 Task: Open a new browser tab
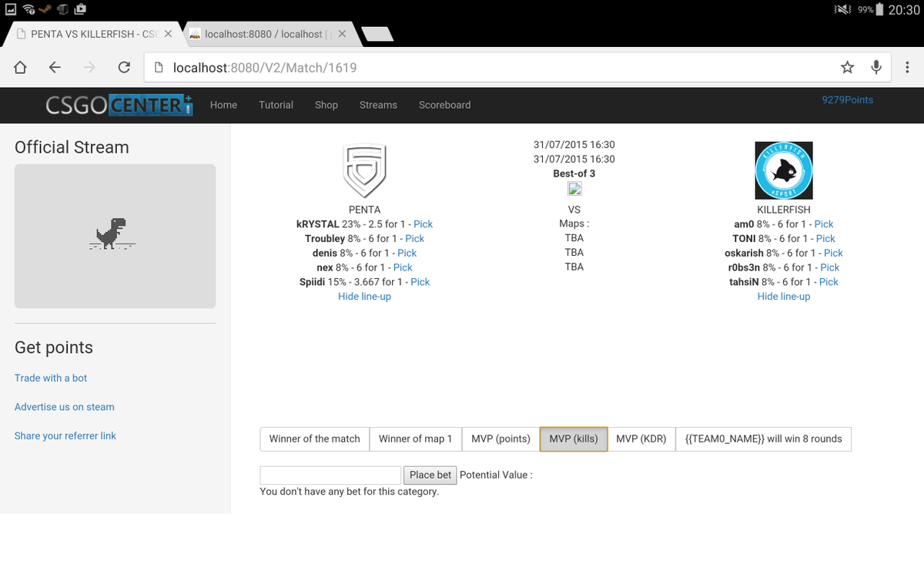coord(377,34)
